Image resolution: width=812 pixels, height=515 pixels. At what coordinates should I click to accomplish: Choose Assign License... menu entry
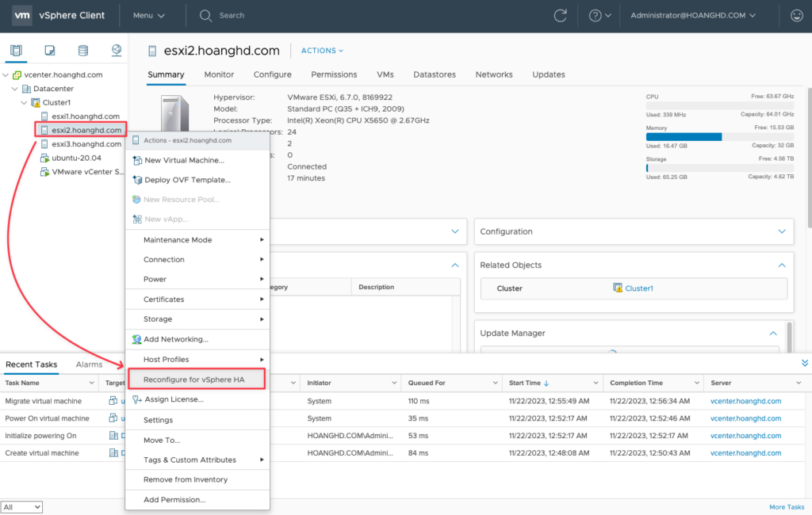point(197,399)
